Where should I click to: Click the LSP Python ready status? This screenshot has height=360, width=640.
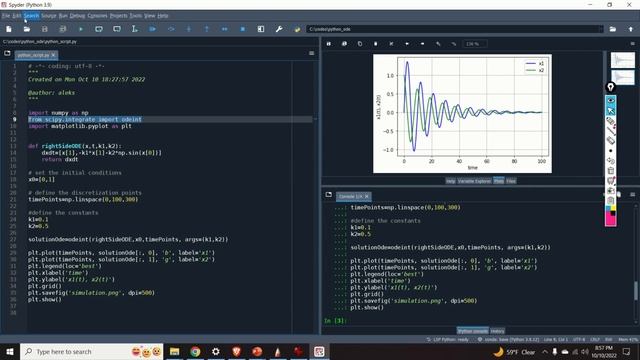pos(448,340)
